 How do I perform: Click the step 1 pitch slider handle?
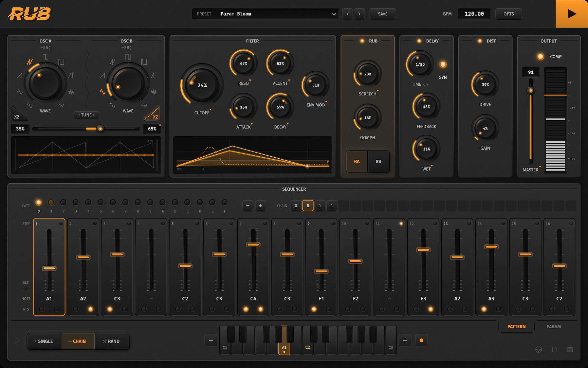[49, 268]
